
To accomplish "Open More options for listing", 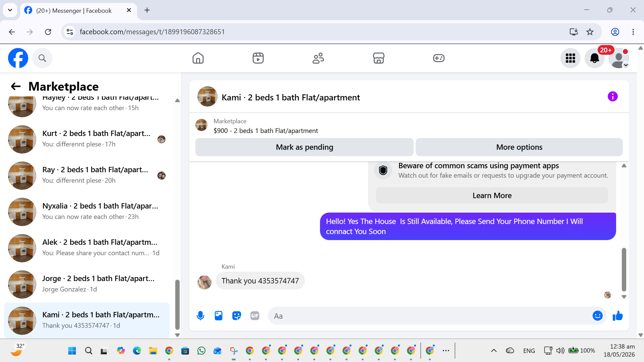I will point(519,147).
